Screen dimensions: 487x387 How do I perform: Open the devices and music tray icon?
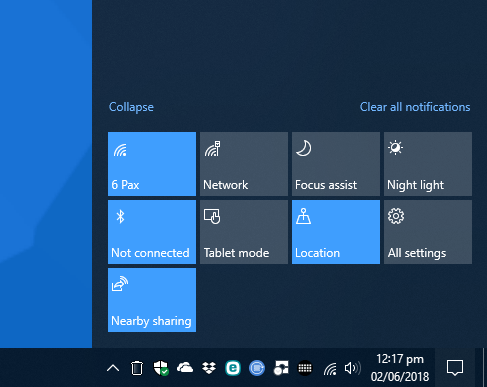pyautogui.click(x=281, y=368)
